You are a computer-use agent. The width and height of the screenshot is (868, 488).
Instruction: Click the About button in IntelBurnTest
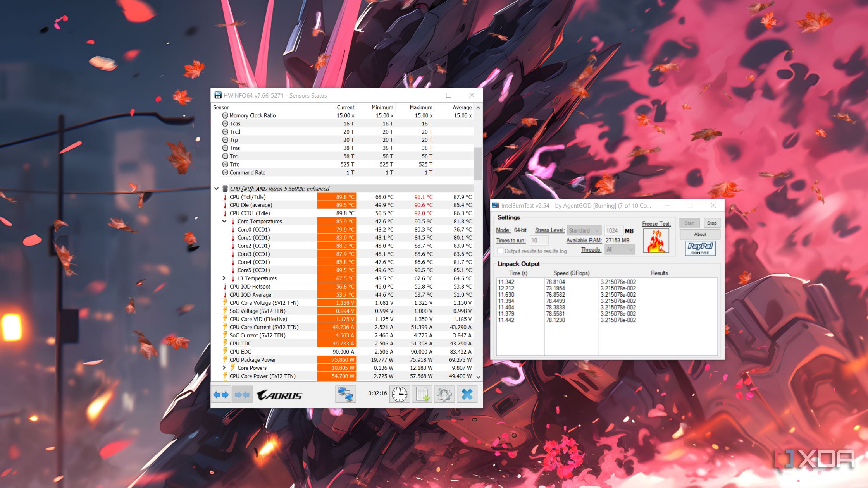700,234
